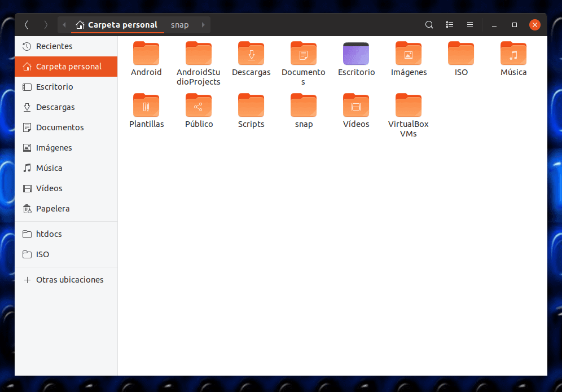562x392 pixels.
Task: Open Documentos from the sidebar
Action: click(x=66, y=127)
